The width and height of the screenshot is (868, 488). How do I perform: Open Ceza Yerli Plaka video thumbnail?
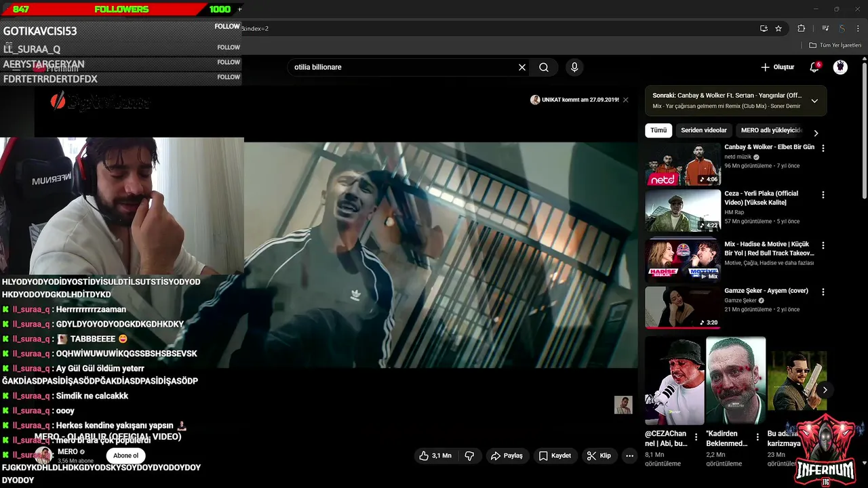(683, 210)
